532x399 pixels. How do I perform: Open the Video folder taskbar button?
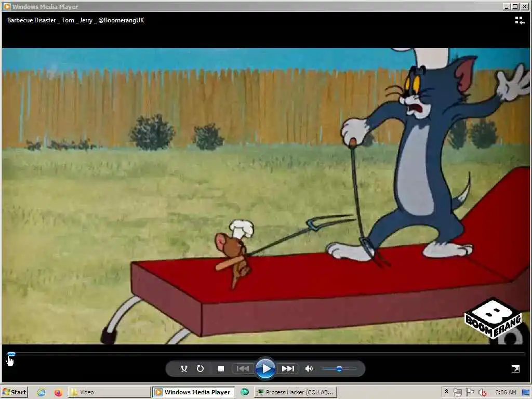pos(109,392)
